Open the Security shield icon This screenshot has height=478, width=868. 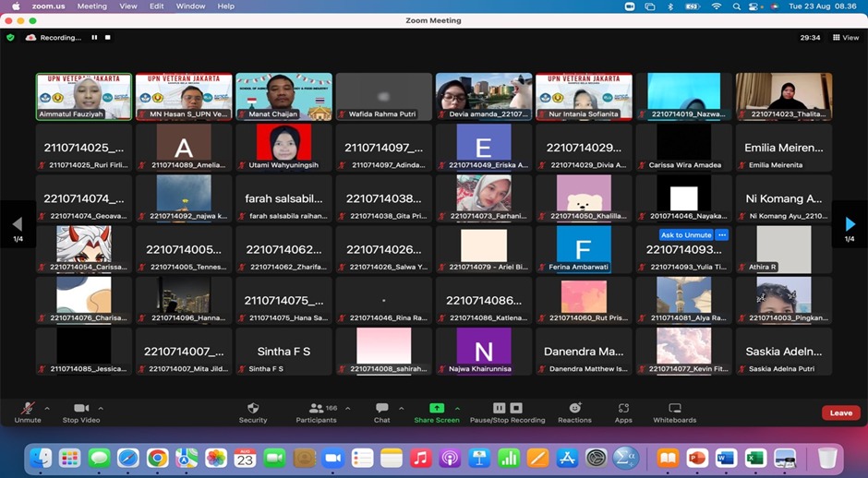(253, 409)
